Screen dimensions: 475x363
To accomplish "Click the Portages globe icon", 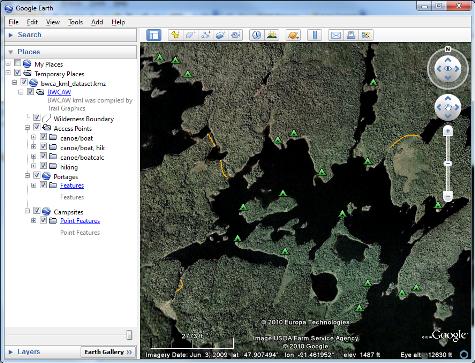I will [x=46, y=176].
